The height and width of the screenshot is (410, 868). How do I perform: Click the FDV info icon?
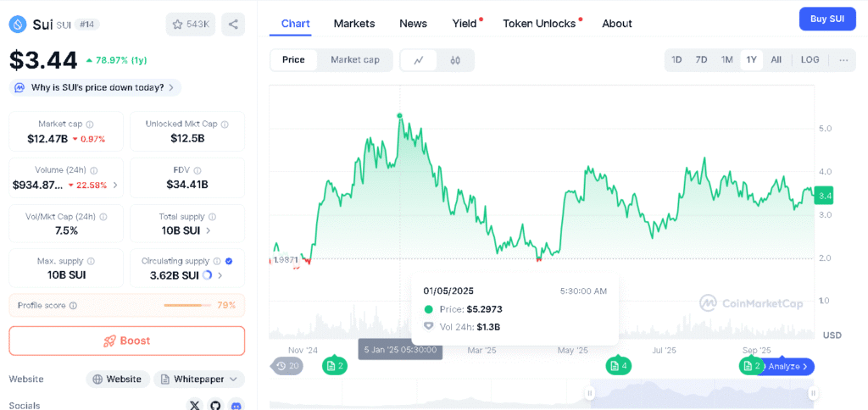(x=197, y=171)
